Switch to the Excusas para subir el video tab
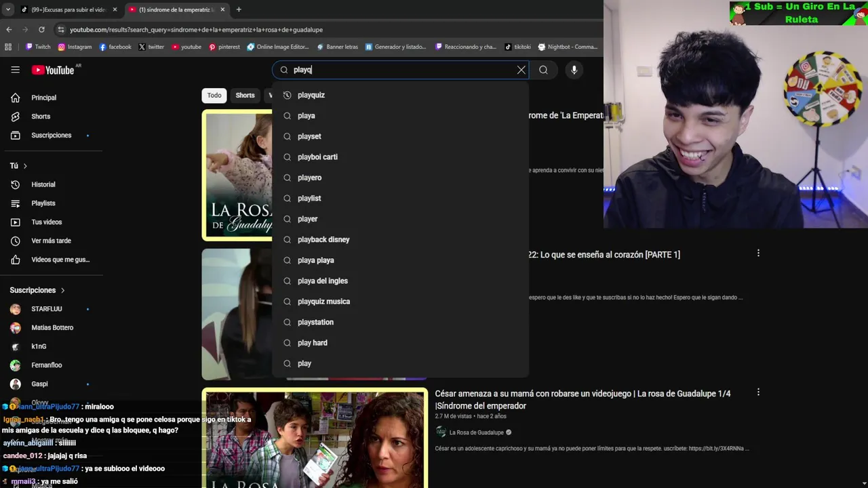Image resolution: width=868 pixels, height=488 pixels. pos(69,9)
